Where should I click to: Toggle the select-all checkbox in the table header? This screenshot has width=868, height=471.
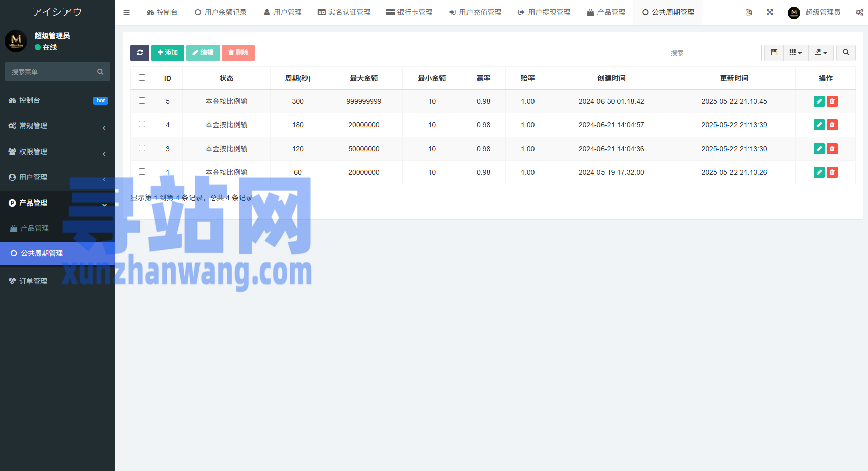coord(142,78)
